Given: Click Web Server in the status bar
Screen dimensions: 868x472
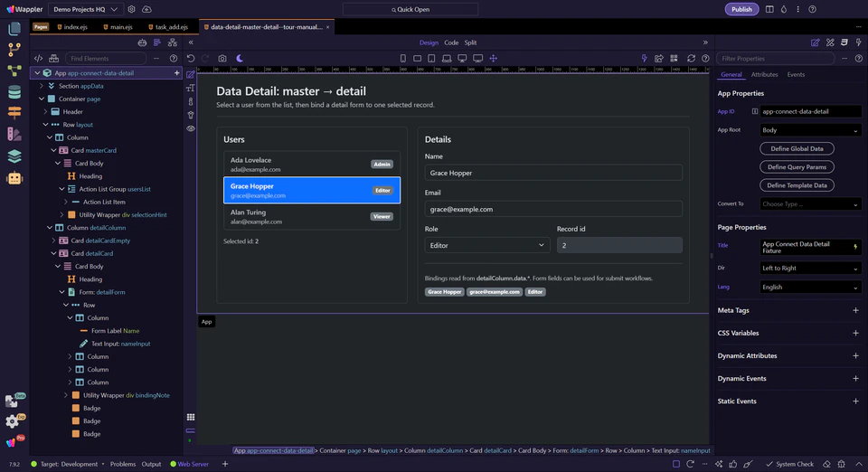Looking at the screenshot, I should point(189,464).
